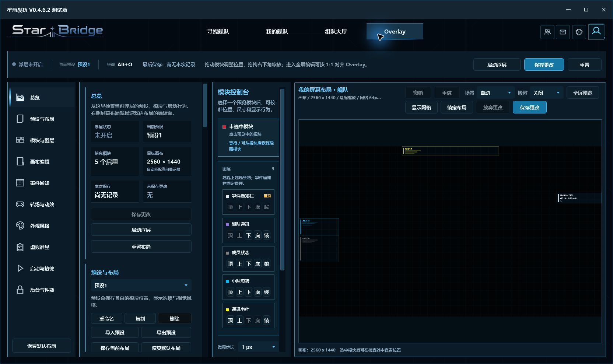Toggle lock on 小队态势 layer
This screenshot has height=364, width=613.
266,292
